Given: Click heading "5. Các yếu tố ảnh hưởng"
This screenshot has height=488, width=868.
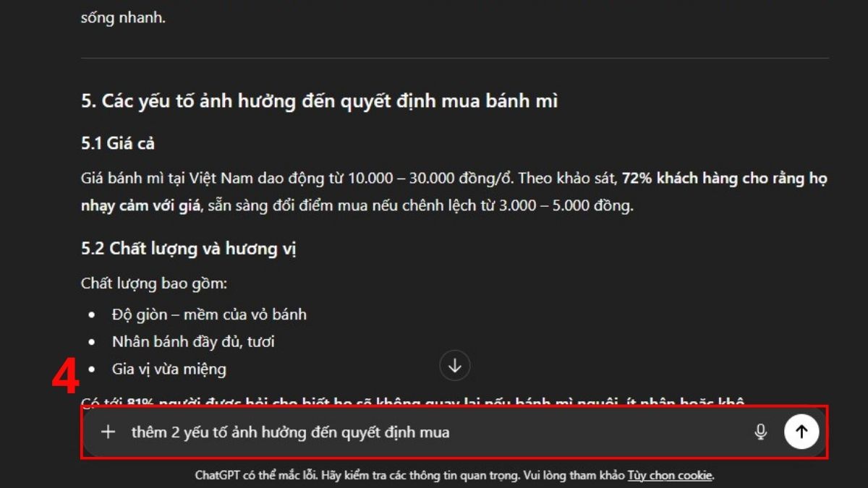Looking at the screenshot, I should [x=319, y=101].
